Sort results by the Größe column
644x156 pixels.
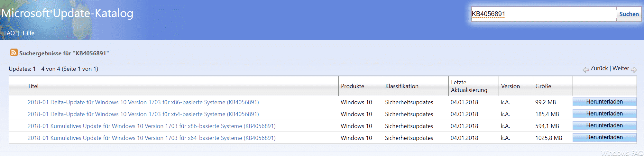543,86
